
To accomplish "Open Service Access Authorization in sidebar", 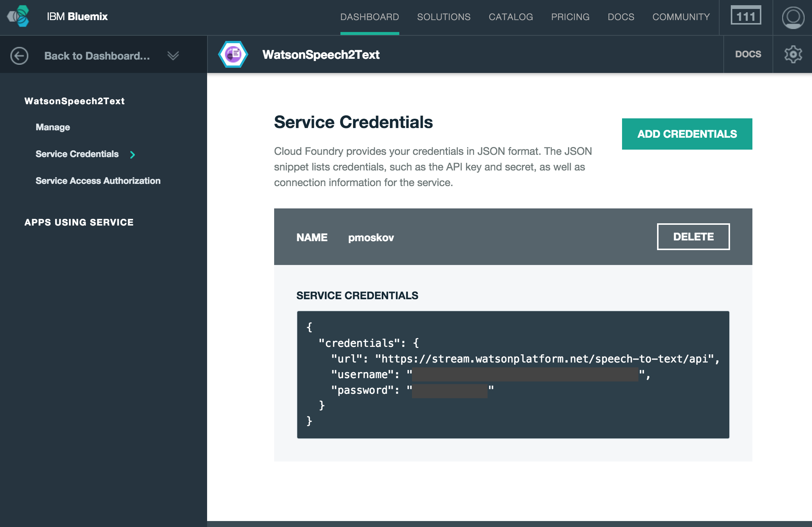I will (98, 181).
